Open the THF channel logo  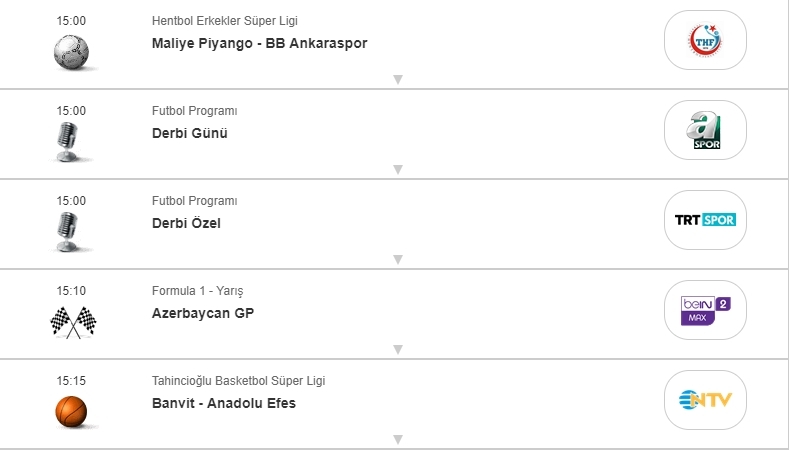(x=705, y=40)
